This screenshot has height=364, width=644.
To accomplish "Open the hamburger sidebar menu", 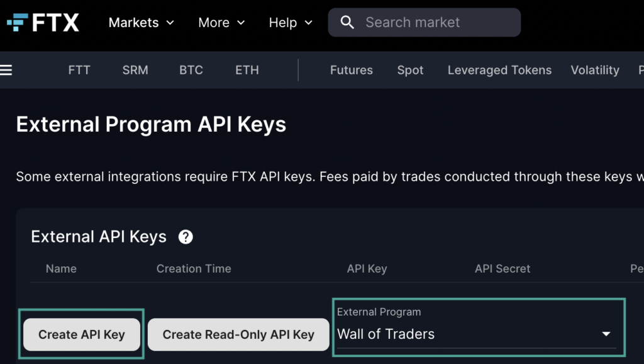I will [x=6, y=70].
